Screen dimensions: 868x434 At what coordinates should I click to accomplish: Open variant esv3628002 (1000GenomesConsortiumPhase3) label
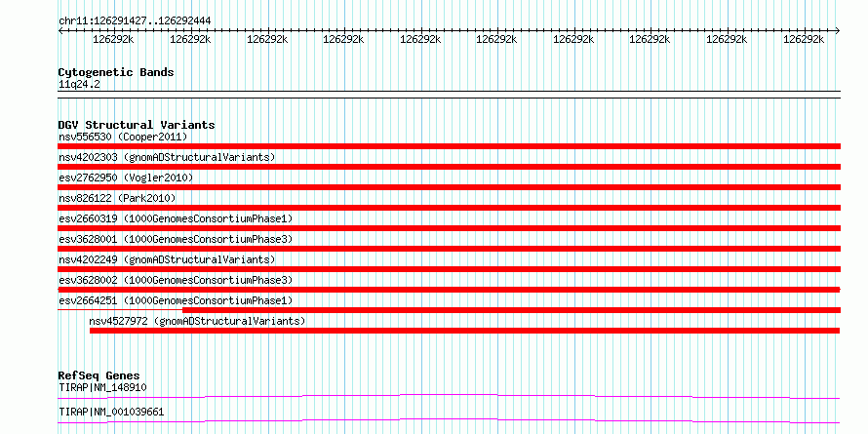(175, 280)
